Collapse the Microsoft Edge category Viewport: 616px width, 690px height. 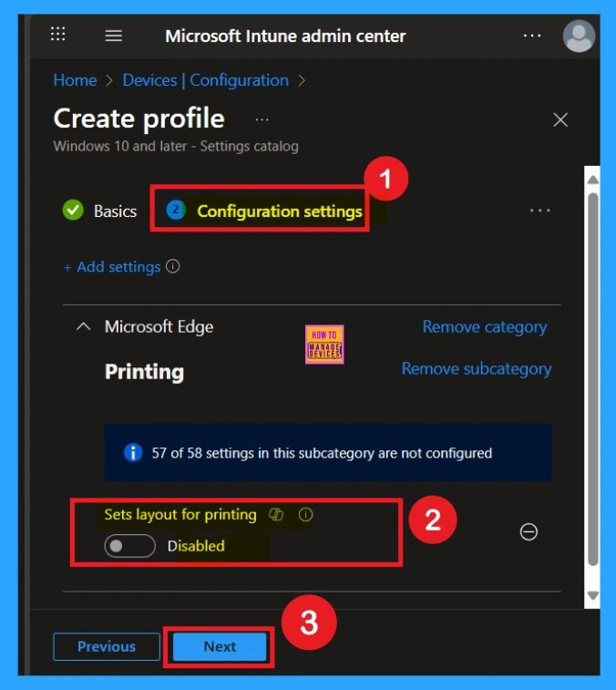pos(84,326)
